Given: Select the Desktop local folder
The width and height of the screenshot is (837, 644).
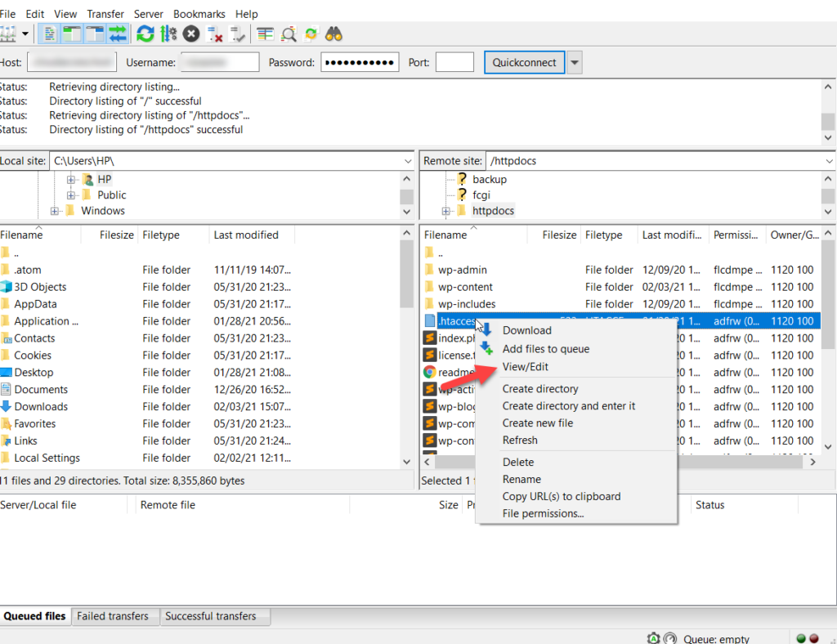Looking at the screenshot, I should tap(34, 373).
